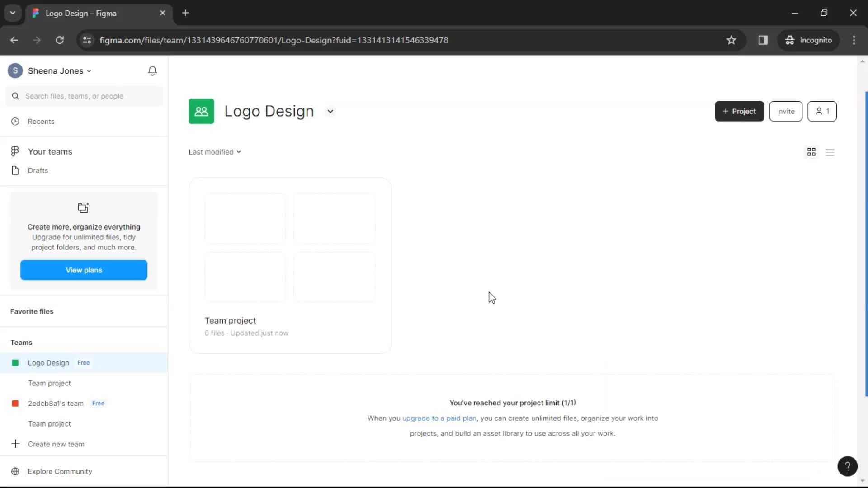The image size is (868, 488).
Task: Open the browser side panel icon
Action: click(x=763, y=40)
